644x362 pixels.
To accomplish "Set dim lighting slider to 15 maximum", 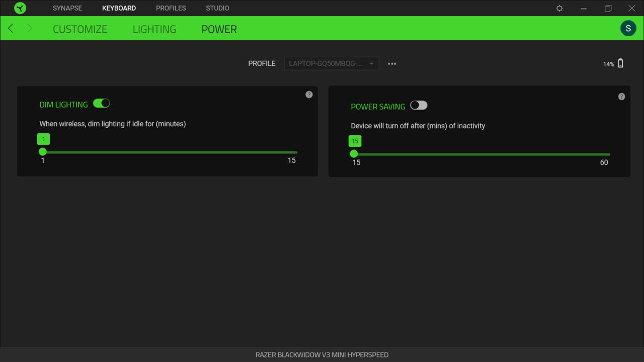I will pyautogui.click(x=297, y=152).
